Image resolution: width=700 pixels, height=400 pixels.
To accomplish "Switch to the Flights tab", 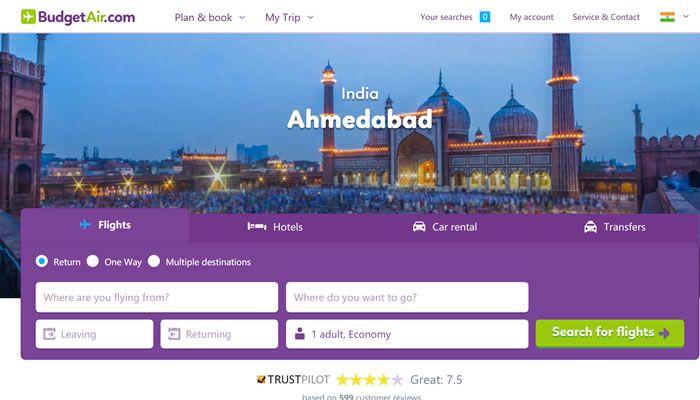I will tap(105, 225).
